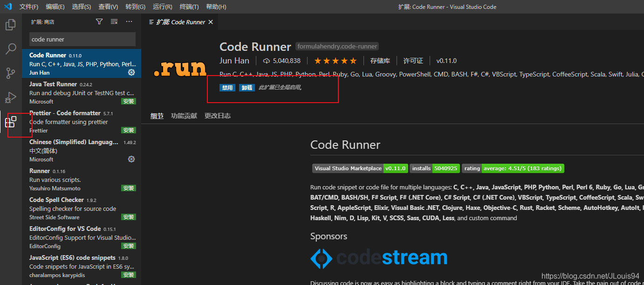Select JavaScript (ES6) code snippets list item
Image resolution: width=644 pixels, height=285 pixels.
click(82, 266)
